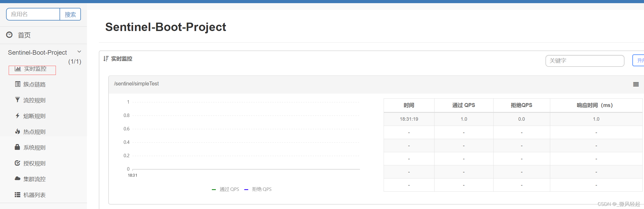Click the bar chart icon for 实时监控
This screenshot has height=209, width=644.
[x=18, y=69]
